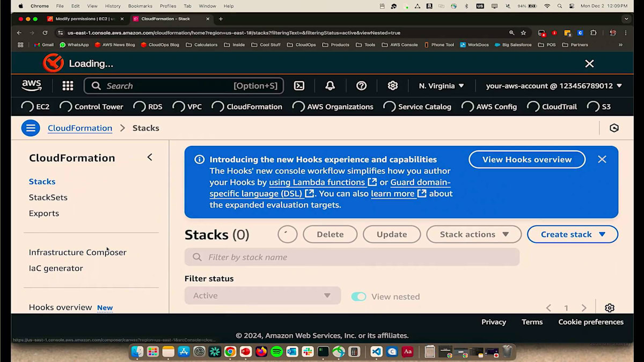The image size is (644, 362).
Task: Open the Chrome History menu
Action: [113, 6]
